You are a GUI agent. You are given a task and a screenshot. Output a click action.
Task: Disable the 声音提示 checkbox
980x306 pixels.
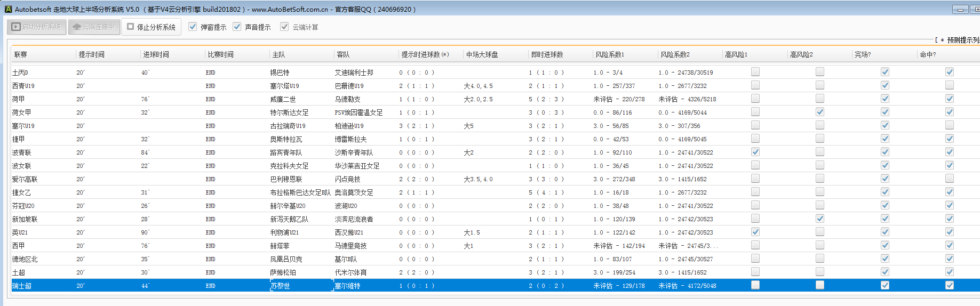click(x=237, y=27)
